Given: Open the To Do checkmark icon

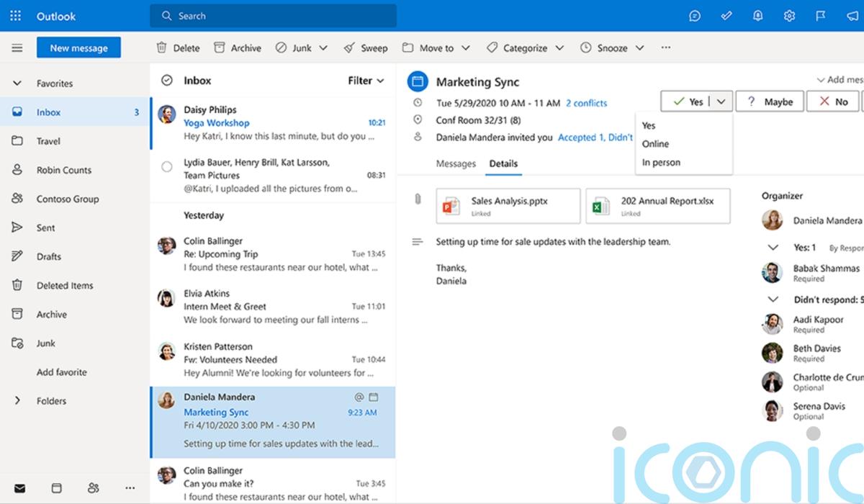Looking at the screenshot, I should pyautogui.click(x=726, y=16).
